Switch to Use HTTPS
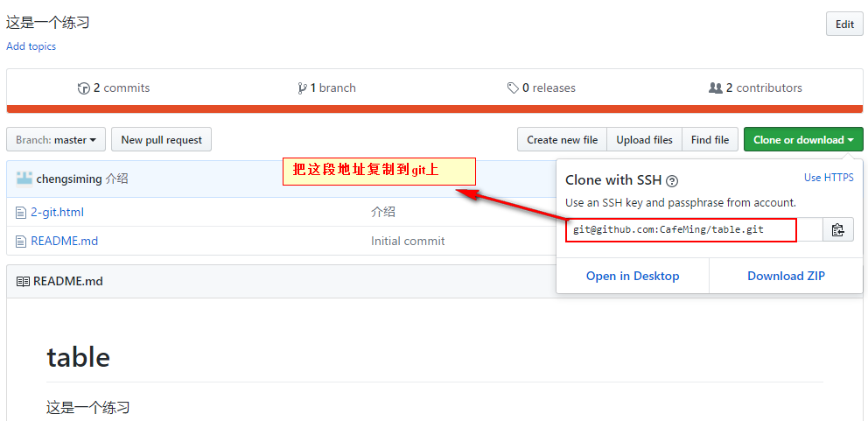 (x=829, y=178)
